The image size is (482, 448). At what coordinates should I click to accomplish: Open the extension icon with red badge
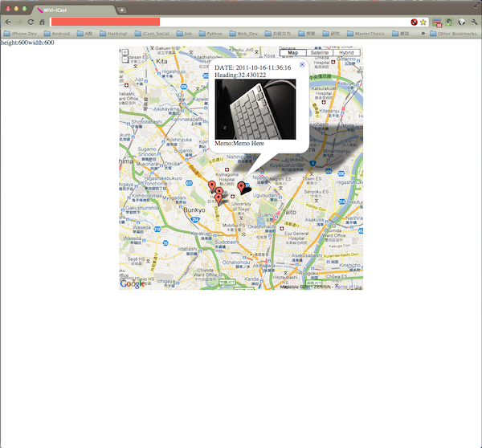(437, 22)
